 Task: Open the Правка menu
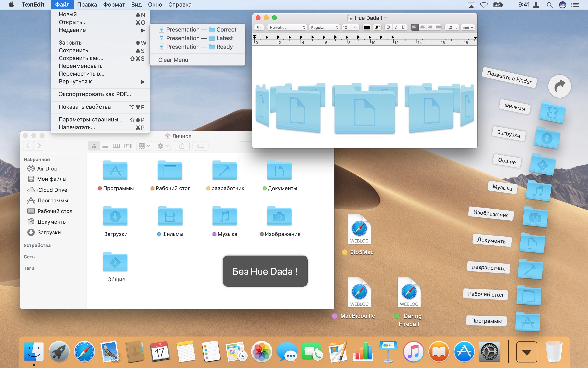tap(87, 5)
